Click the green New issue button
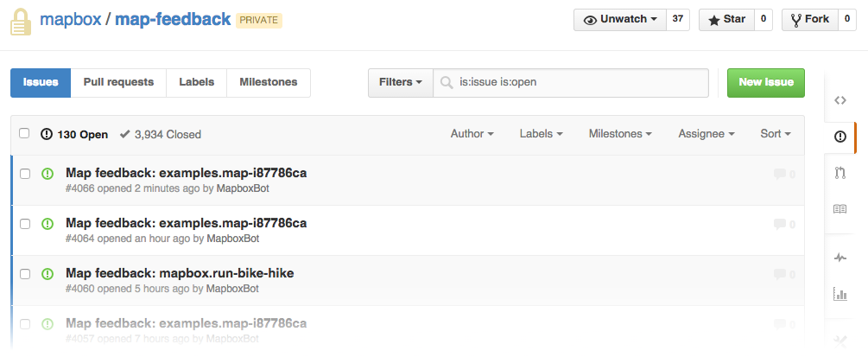The width and height of the screenshot is (868, 357). coord(765,83)
